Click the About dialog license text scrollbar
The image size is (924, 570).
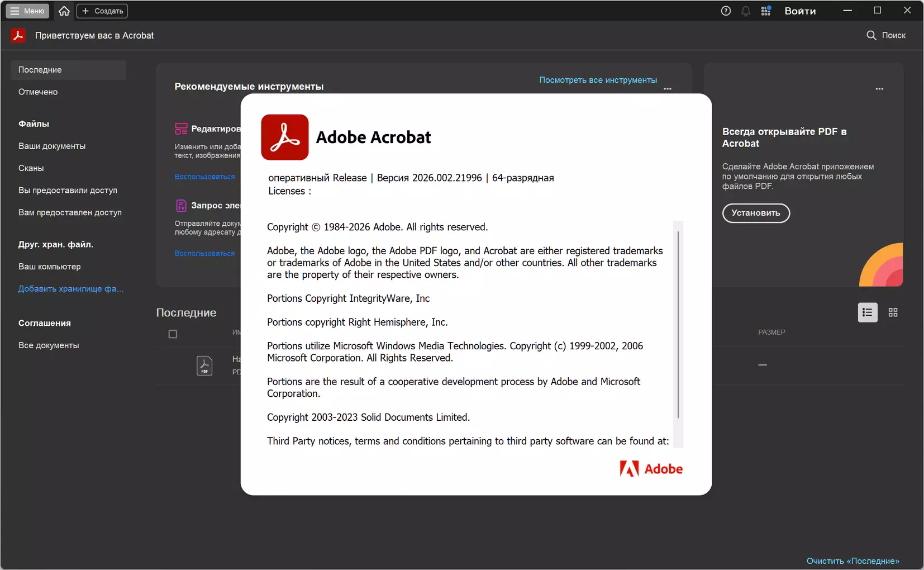[678, 325]
